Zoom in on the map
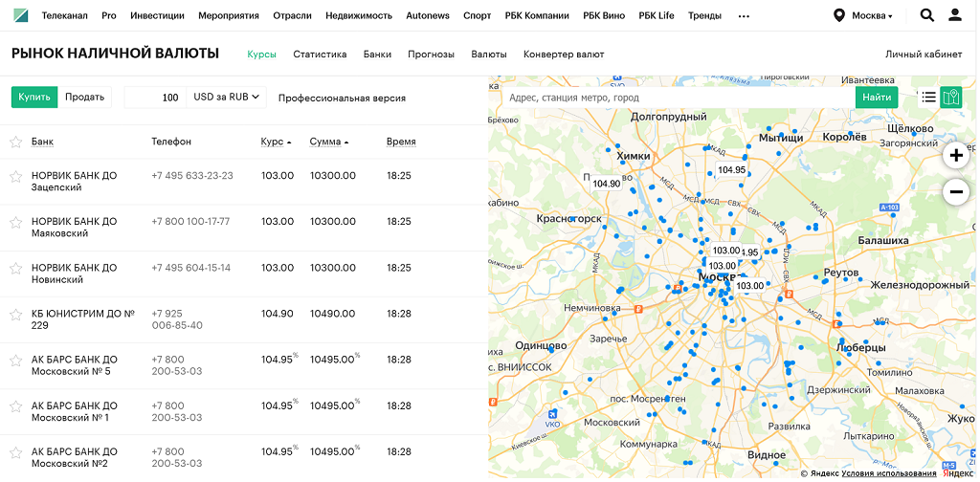Screen dimensions: 980x482 point(955,156)
